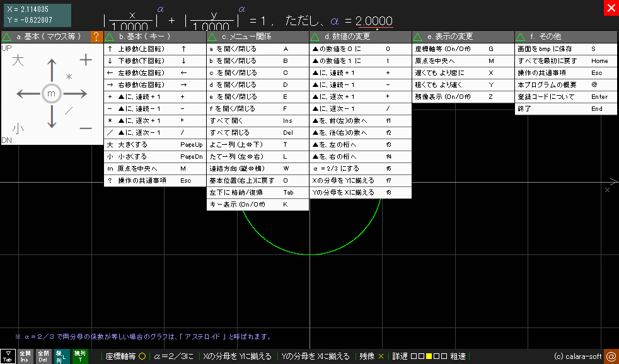Collapse panel 'b. 基本 (キー)' via green triangle
Image resolution: width=619 pixels, height=364 pixels.
click(110, 37)
